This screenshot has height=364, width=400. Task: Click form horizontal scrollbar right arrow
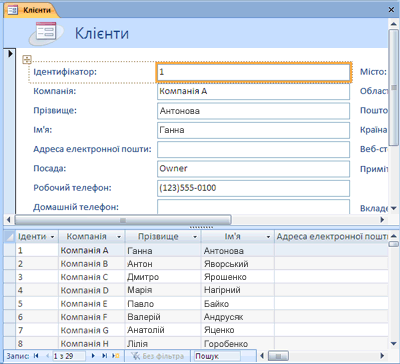tap(382, 220)
